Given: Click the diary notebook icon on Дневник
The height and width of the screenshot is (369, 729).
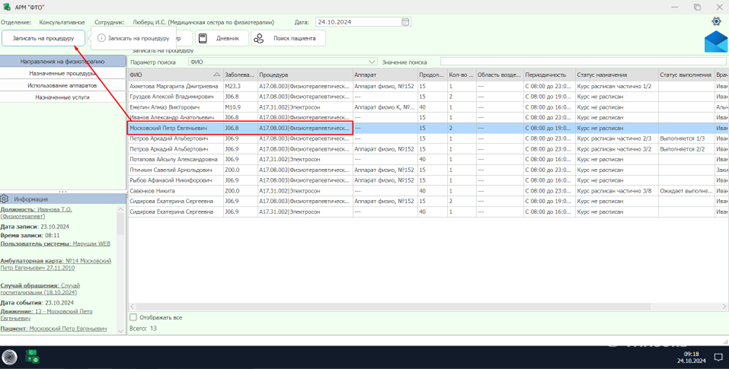Looking at the screenshot, I should pyautogui.click(x=203, y=39).
